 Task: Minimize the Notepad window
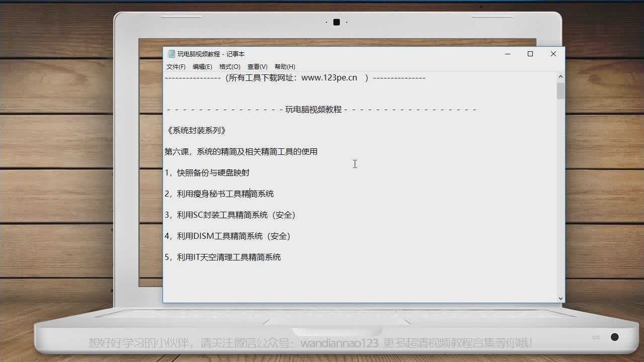[508, 54]
